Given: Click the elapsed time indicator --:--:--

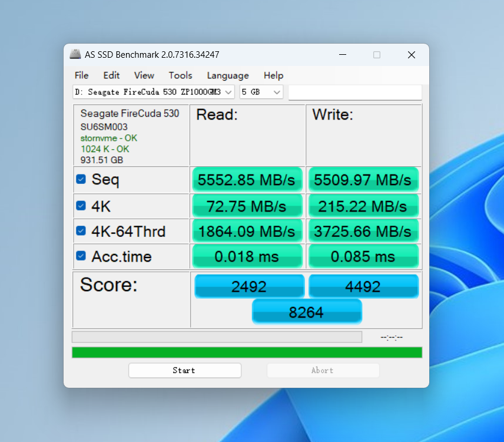Looking at the screenshot, I should point(392,337).
